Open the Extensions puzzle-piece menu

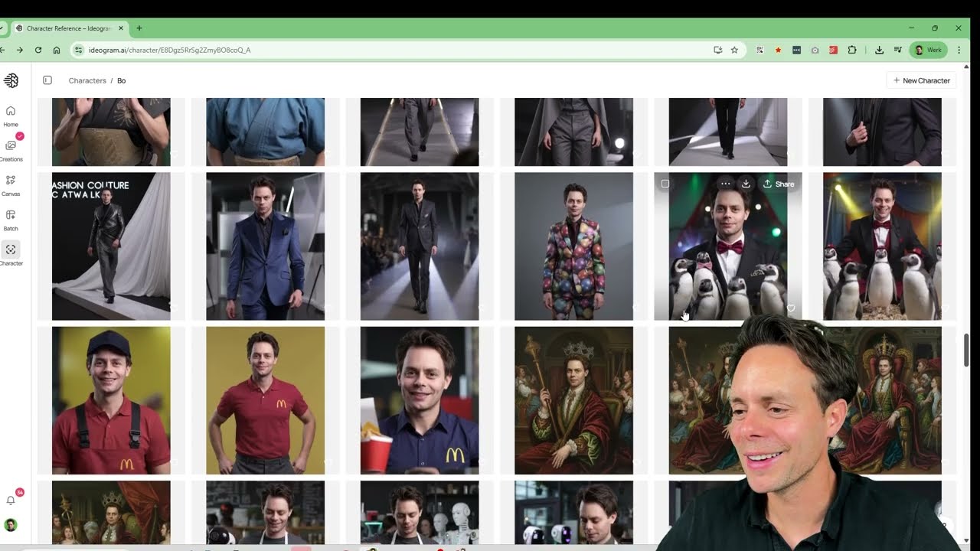click(852, 50)
